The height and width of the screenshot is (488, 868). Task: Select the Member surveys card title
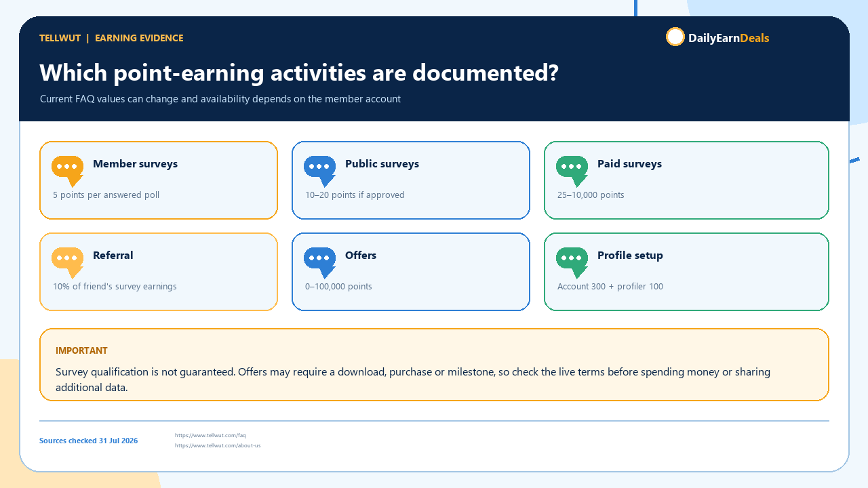pyautogui.click(x=135, y=164)
